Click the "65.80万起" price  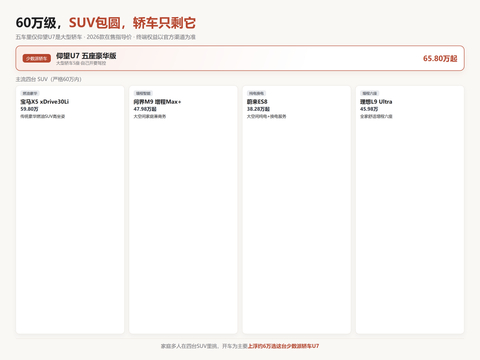click(440, 58)
